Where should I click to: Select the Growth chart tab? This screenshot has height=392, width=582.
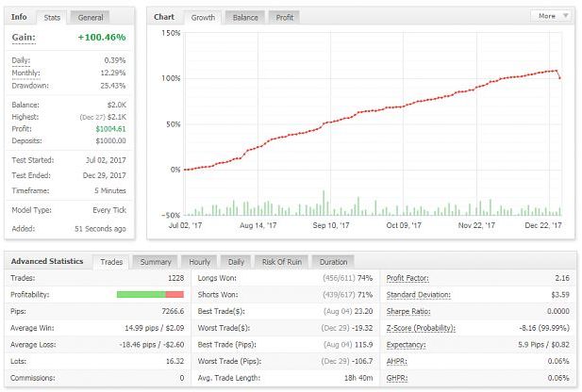202,17
